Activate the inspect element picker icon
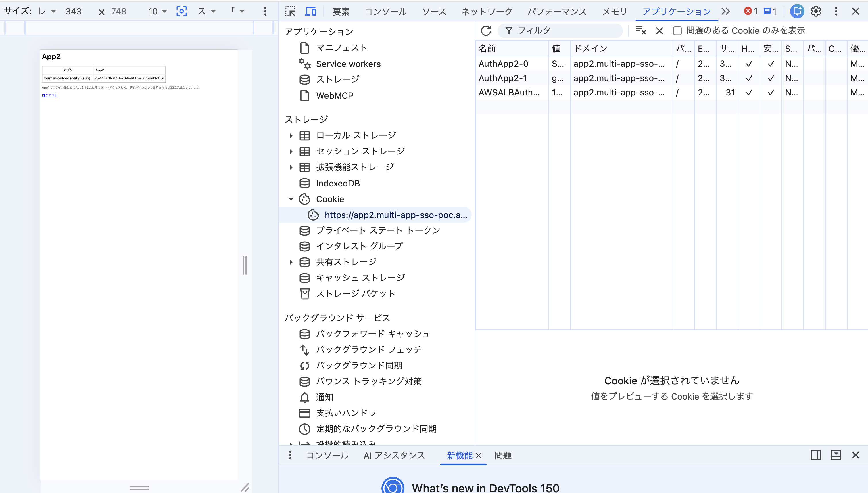The width and height of the screenshot is (868, 493). (290, 12)
